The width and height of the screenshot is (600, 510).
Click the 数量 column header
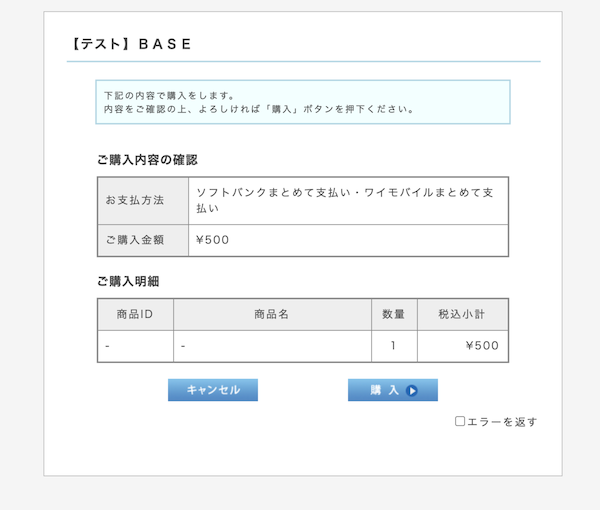(x=394, y=314)
